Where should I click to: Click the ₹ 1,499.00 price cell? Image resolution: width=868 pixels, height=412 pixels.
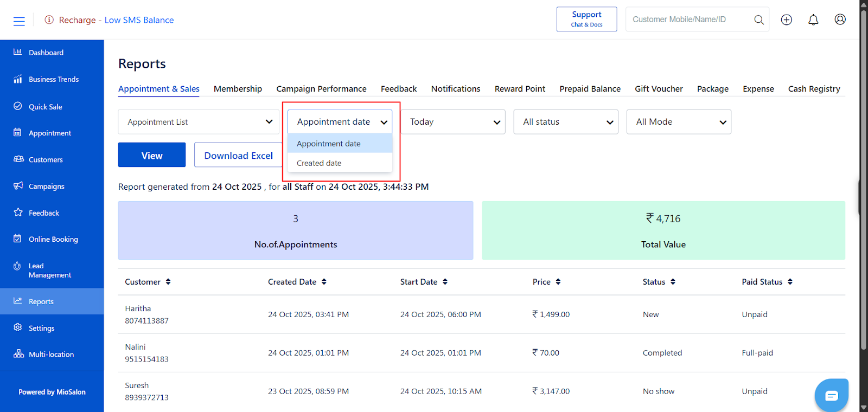pyautogui.click(x=551, y=314)
